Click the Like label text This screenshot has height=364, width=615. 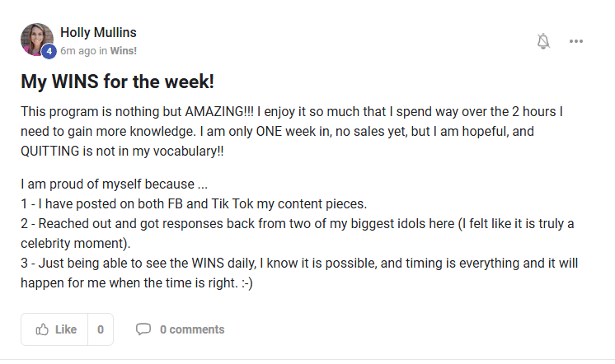pos(65,329)
